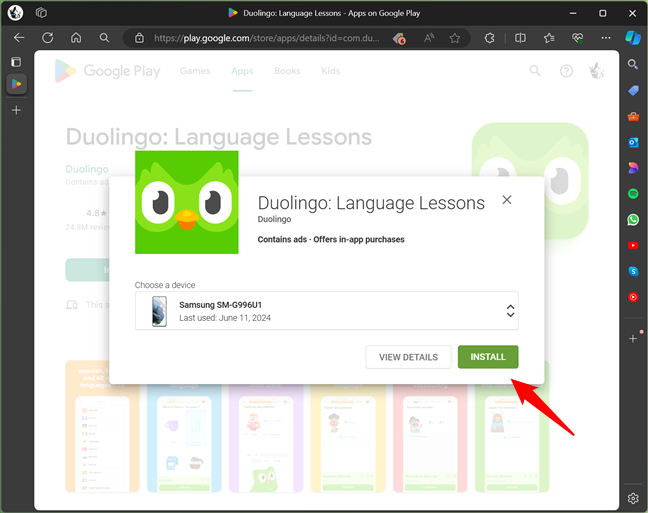
Task: Open Skype in the sidebar
Action: pos(633,271)
